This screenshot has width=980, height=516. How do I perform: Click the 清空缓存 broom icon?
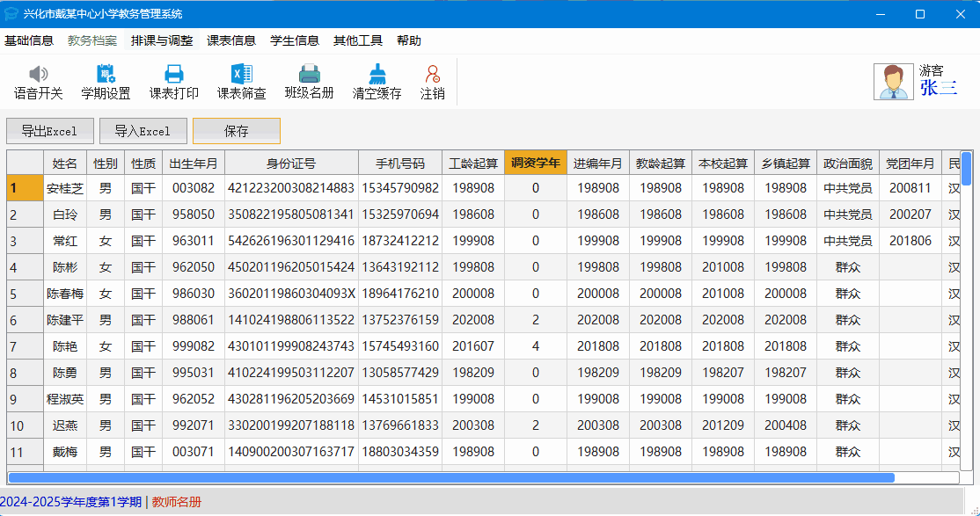coord(377,75)
